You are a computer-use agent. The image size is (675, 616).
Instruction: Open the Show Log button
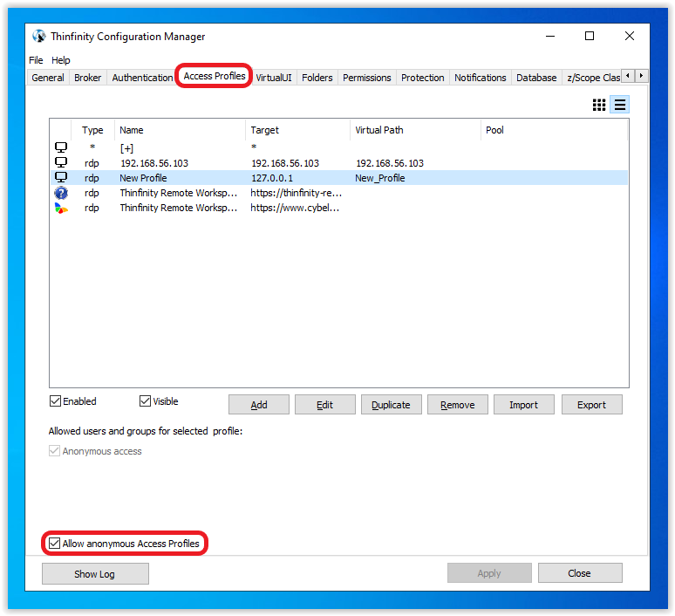(x=95, y=574)
